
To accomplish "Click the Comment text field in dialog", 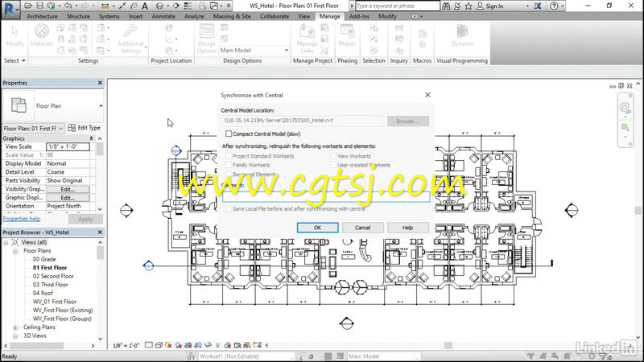I will pos(326,196).
